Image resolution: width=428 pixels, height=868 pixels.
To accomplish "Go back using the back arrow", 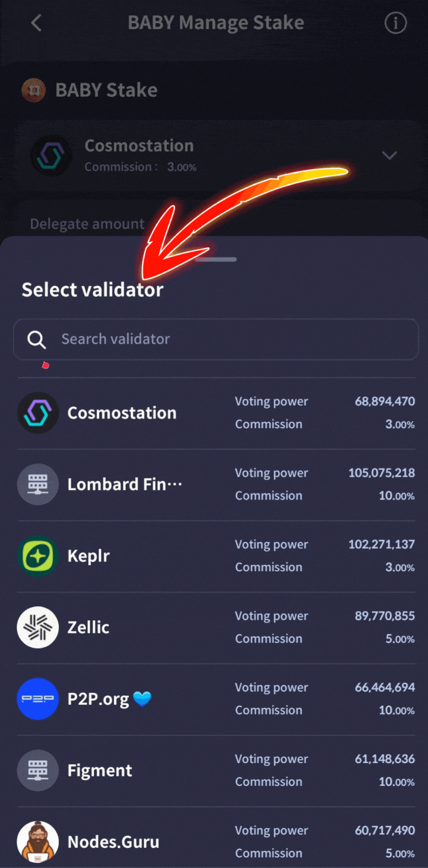I will click(35, 23).
